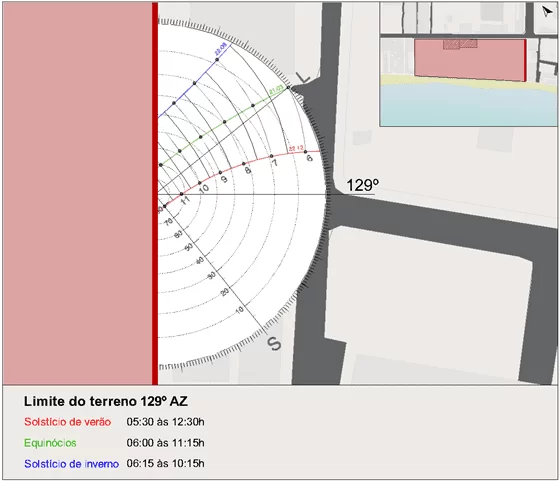Click hour label 8 on summer solstice path
Image resolution: width=560 pixels, height=481 pixels.
tap(248, 170)
